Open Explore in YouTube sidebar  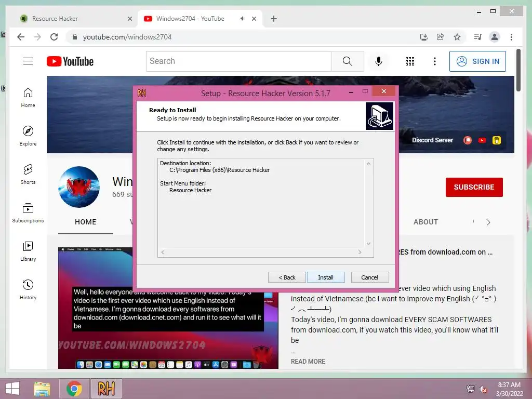click(x=28, y=136)
